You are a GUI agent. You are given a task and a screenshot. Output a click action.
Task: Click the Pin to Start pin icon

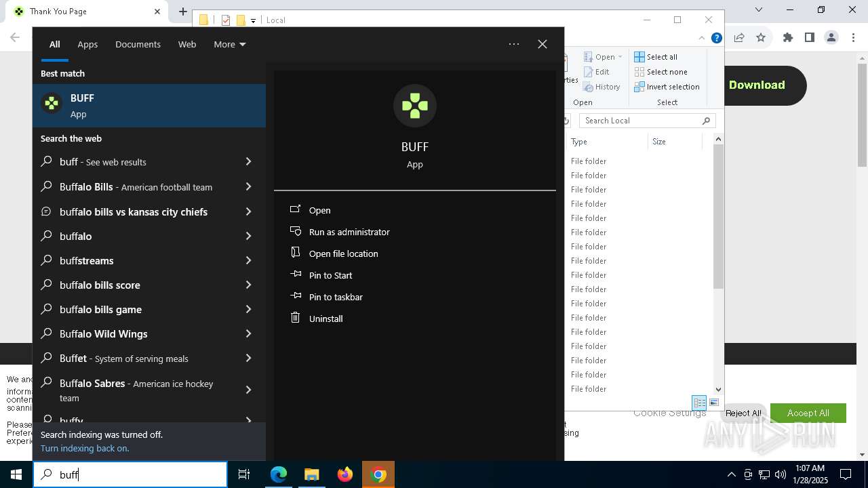(295, 274)
